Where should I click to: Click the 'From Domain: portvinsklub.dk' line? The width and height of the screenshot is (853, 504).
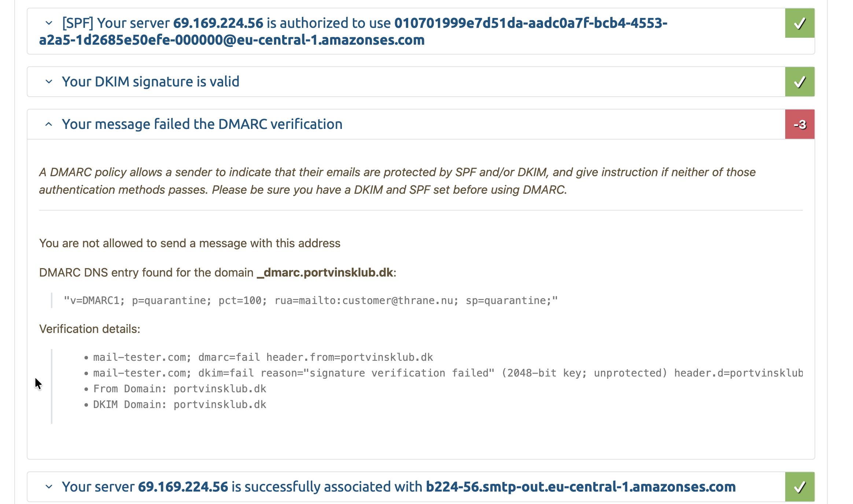coord(180,389)
